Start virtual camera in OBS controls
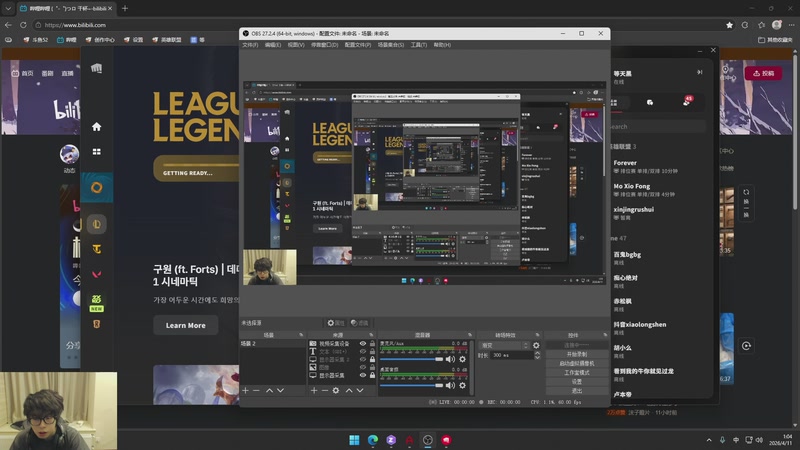The image size is (800, 450). click(x=577, y=363)
